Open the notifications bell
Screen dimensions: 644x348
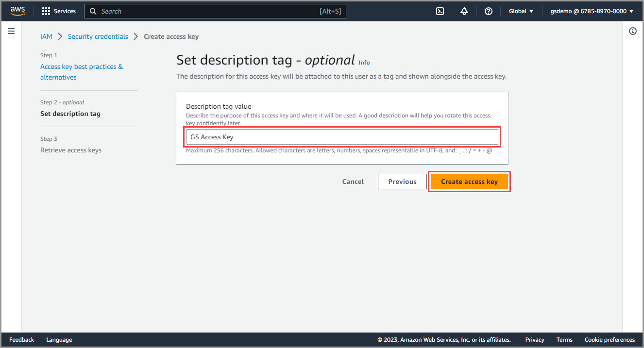[464, 11]
